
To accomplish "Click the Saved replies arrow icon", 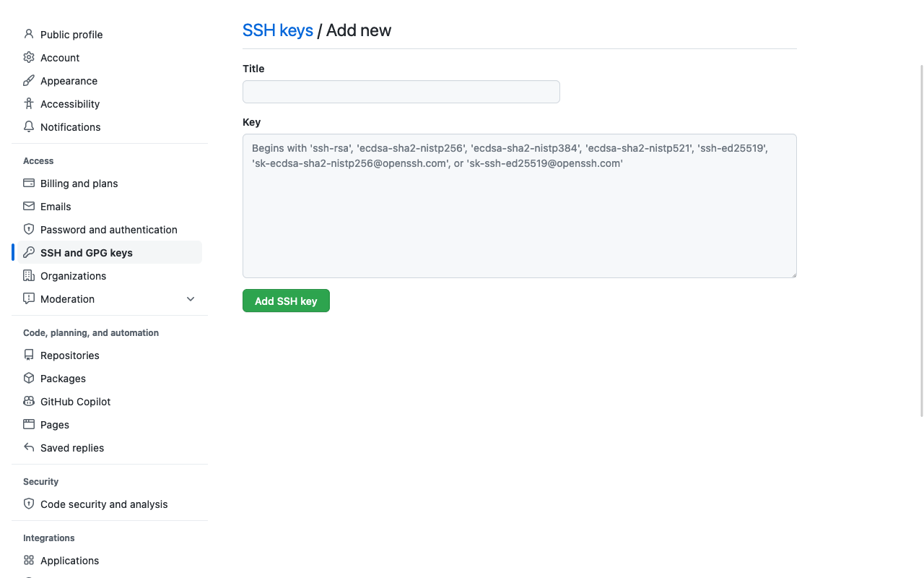I will [x=29, y=447].
